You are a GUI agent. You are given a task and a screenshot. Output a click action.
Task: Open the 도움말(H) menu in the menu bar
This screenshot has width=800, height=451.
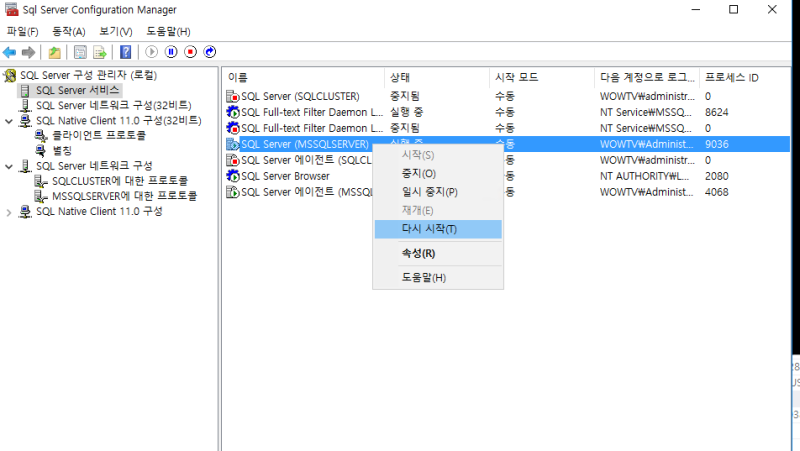point(168,32)
